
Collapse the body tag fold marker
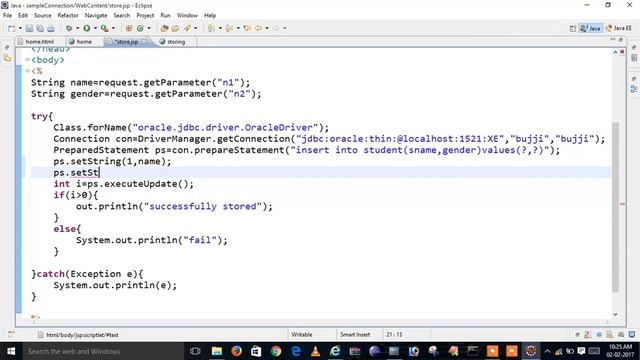pos(27,60)
